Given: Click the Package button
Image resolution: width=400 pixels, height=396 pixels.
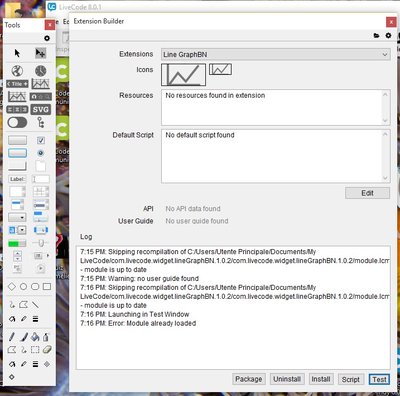Looking at the screenshot, I should pyautogui.click(x=249, y=379).
